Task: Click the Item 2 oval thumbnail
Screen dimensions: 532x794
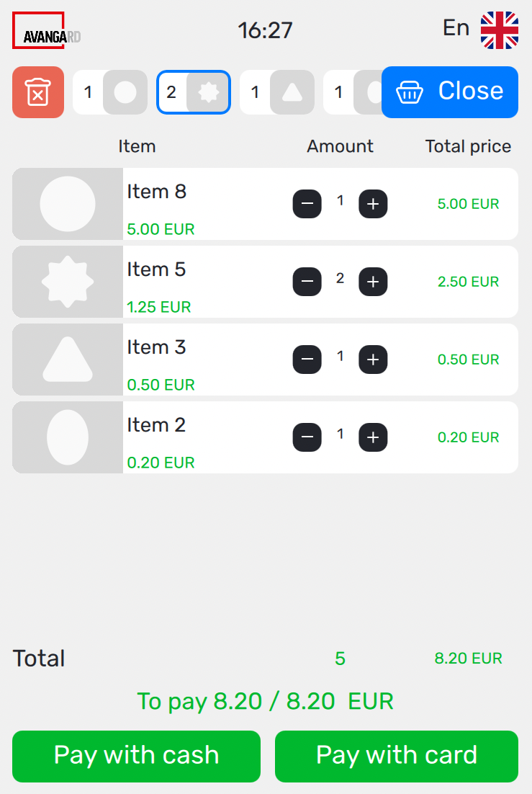Action: click(x=68, y=437)
